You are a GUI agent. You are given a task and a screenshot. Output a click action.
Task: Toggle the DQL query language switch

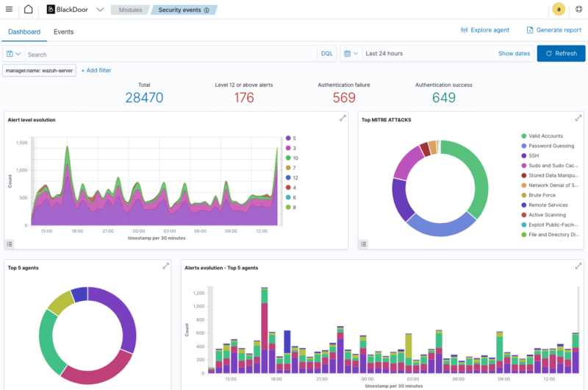pos(327,54)
